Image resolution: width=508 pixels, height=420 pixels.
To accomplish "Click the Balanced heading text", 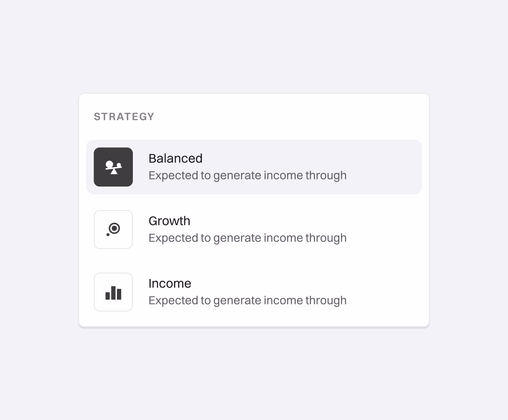I will pyautogui.click(x=176, y=158).
